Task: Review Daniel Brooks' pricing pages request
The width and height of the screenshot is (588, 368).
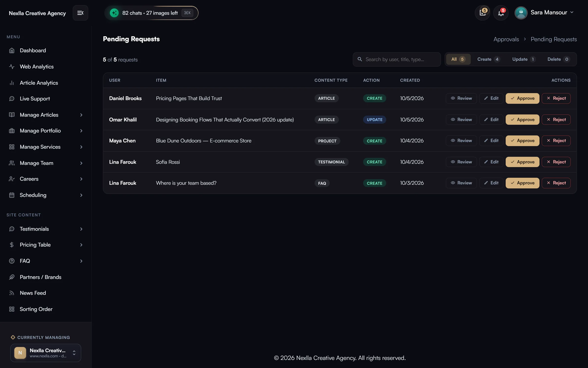Action: [461, 98]
